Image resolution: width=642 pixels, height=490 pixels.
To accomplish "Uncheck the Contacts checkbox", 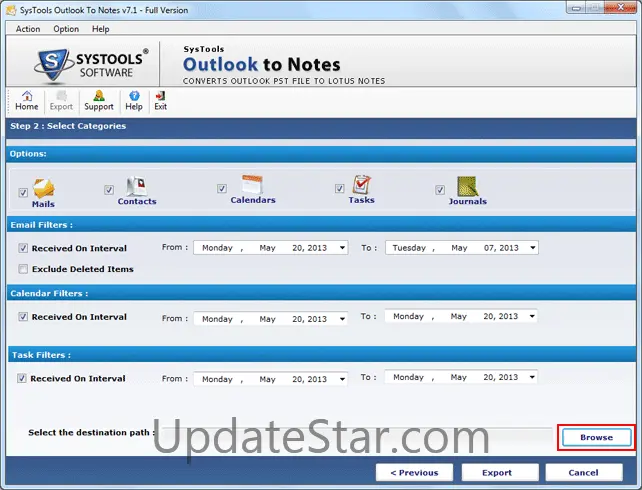I will click(x=109, y=190).
